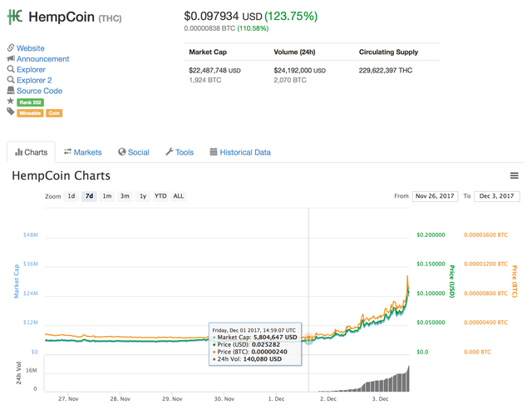Set chart zoom to 7d
The width and height of the screenshot is (532, 410).
89,196
